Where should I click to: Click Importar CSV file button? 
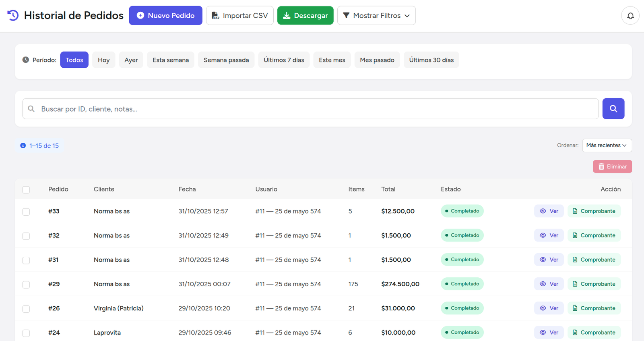tap(239, 16)
